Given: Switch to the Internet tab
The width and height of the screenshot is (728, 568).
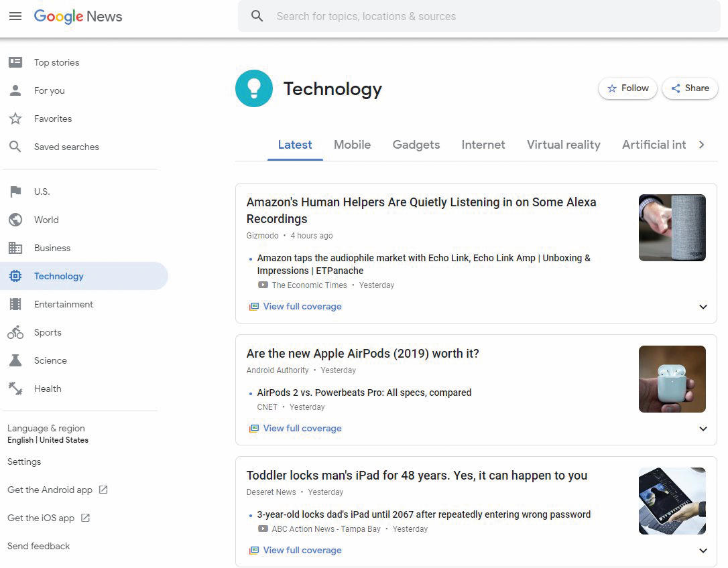Looking at the screenshot, I should (483, 145).
